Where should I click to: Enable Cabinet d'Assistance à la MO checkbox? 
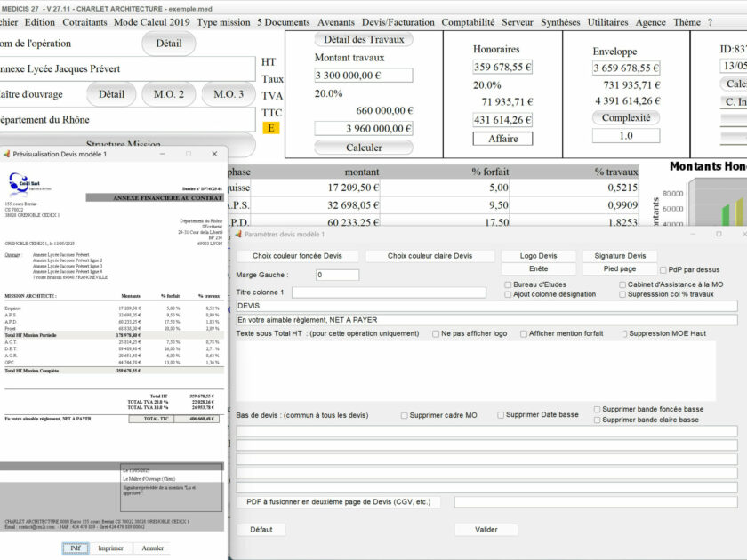(622, 284)
